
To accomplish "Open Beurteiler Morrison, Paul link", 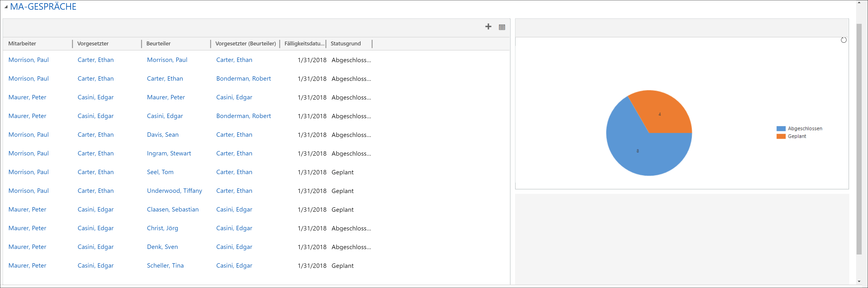I will [167, 60].
